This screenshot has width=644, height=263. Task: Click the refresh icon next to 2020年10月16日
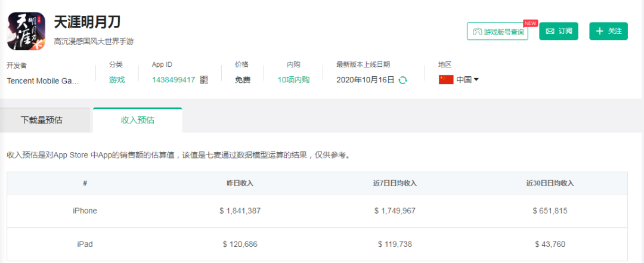coord(403,80)
